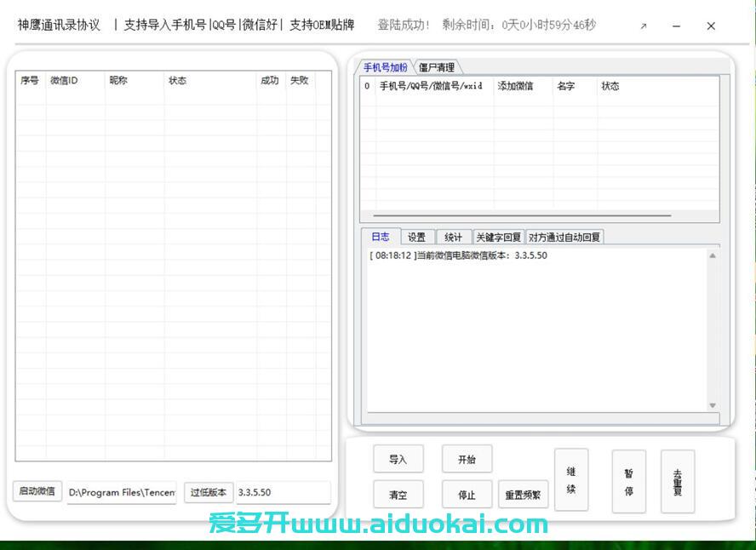Minimize the 神鹰通讯录协议 window

[x=677, y=26]
